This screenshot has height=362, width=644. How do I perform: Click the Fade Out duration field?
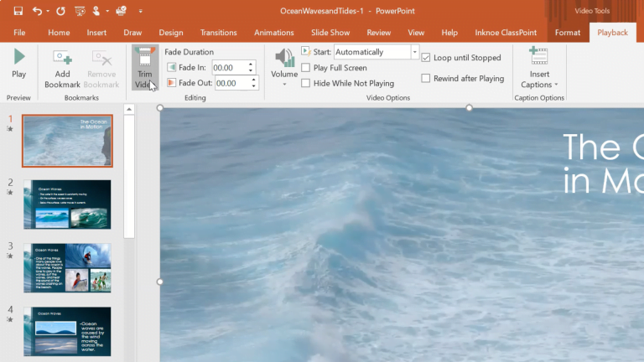coord(232,83)
